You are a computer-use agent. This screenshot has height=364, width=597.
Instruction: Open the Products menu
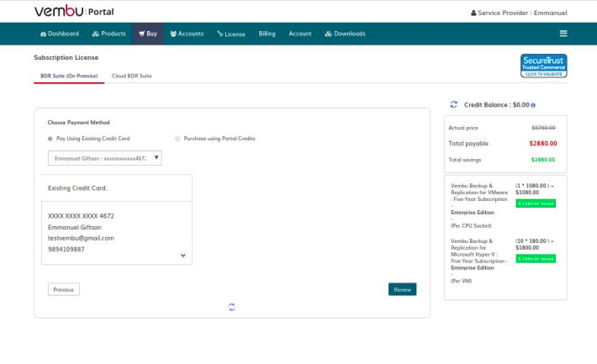[109, 34]
